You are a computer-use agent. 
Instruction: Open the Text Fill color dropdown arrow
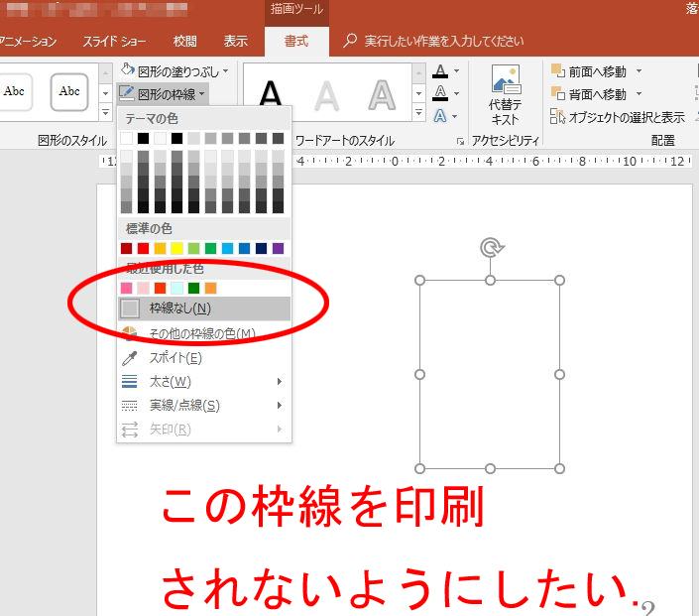457,71
